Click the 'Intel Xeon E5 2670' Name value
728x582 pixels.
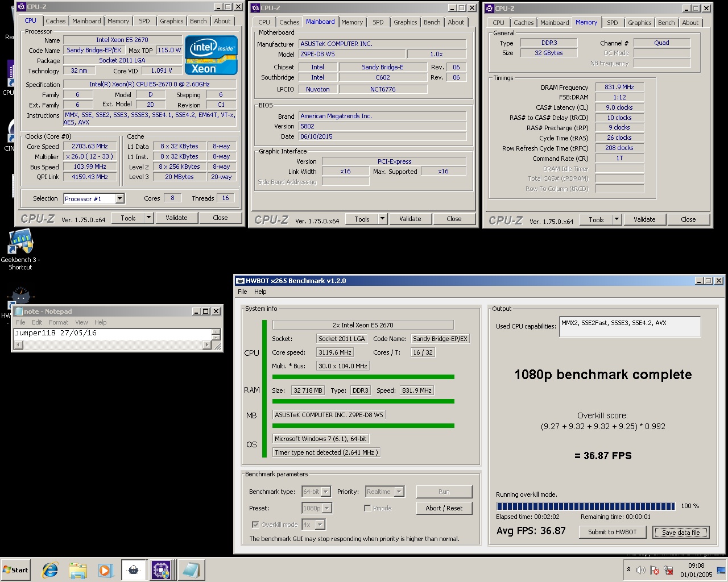point(122,40)
